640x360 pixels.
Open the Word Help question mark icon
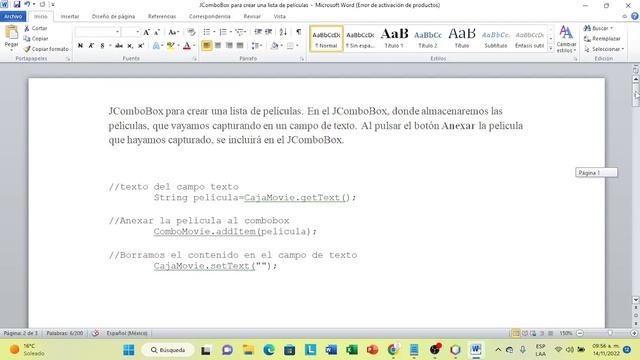[x=635, y=16]
